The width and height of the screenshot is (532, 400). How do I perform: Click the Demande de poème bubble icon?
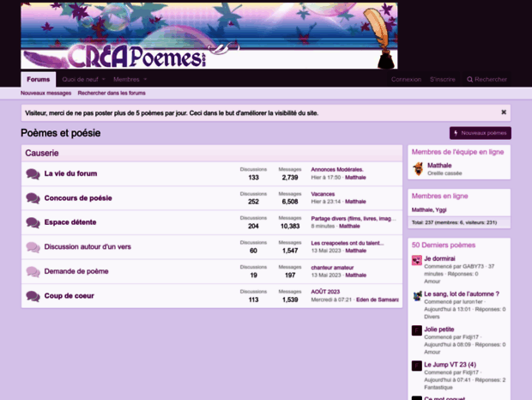tap(33, 272)
